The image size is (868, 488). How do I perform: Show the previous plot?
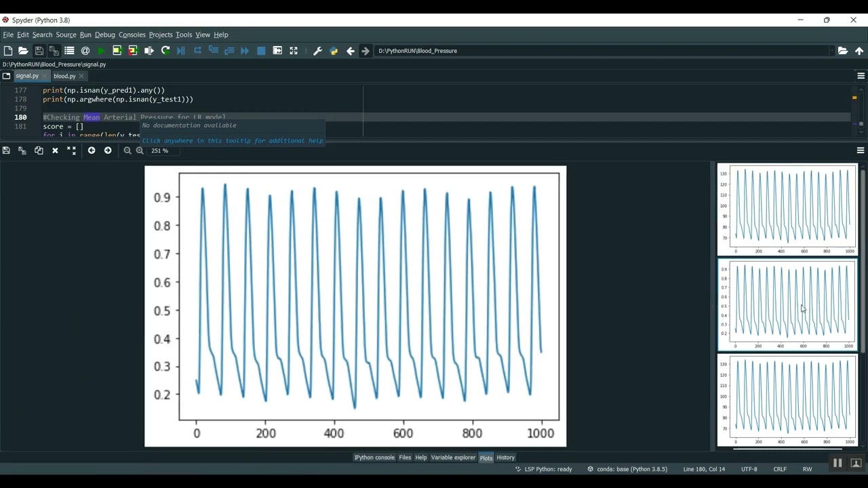[x=92, y=150]
